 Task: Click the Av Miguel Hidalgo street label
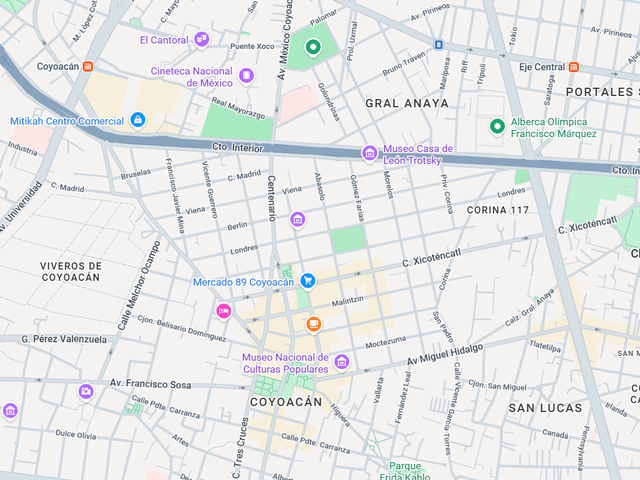tap(445, 354)
